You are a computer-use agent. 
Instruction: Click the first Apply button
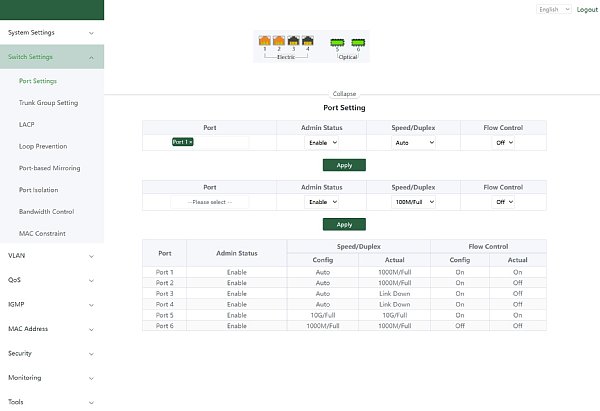click(344, 165)
